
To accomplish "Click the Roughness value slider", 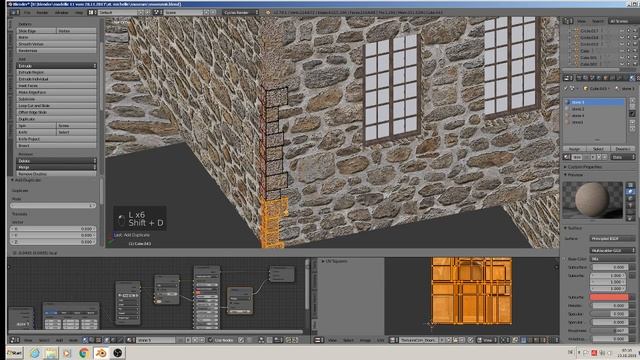I will (609, 331).
